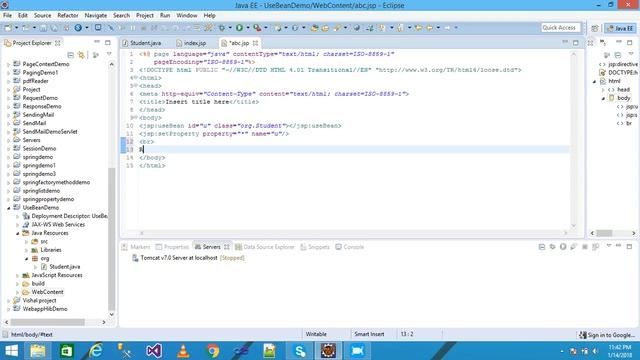640x360 pixels.
Task: Open the Console view tab
Action: click(349, 247)
